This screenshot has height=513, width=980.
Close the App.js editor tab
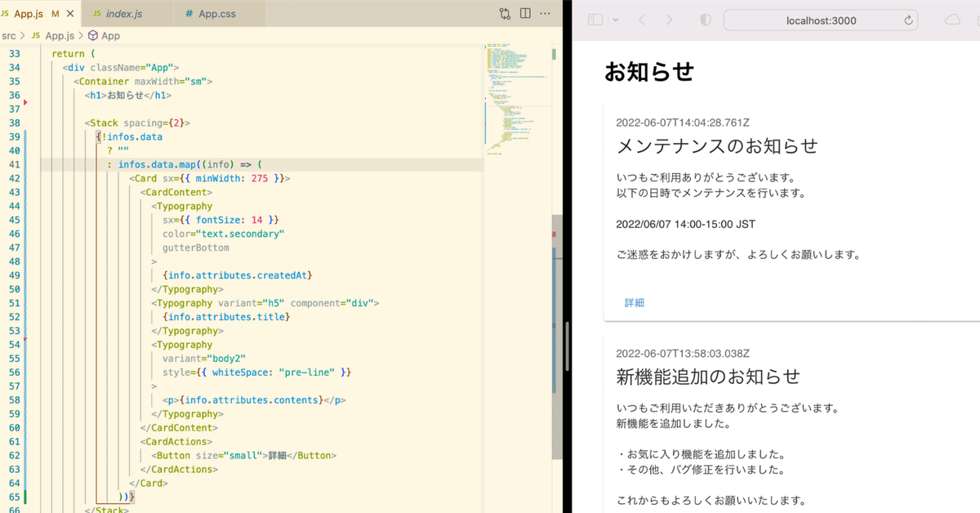[x=70, y=14]
